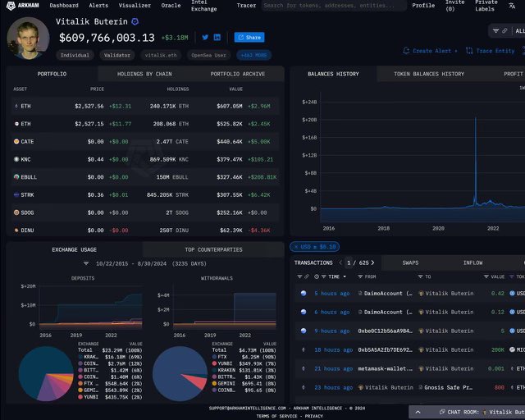Image resolution: width=525 pixels, height=420 pixels.
Task: Go to next transactions page arrow
Action: pos(372,263)
